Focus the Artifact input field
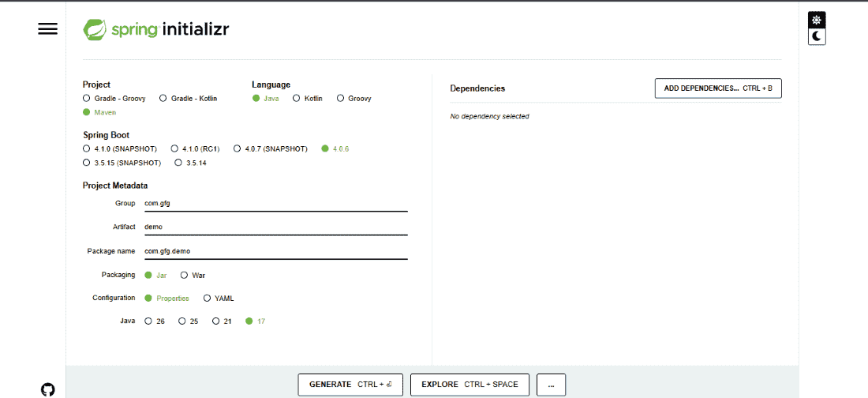This screenshot has width=868, height=398. [x=275, y=227]
